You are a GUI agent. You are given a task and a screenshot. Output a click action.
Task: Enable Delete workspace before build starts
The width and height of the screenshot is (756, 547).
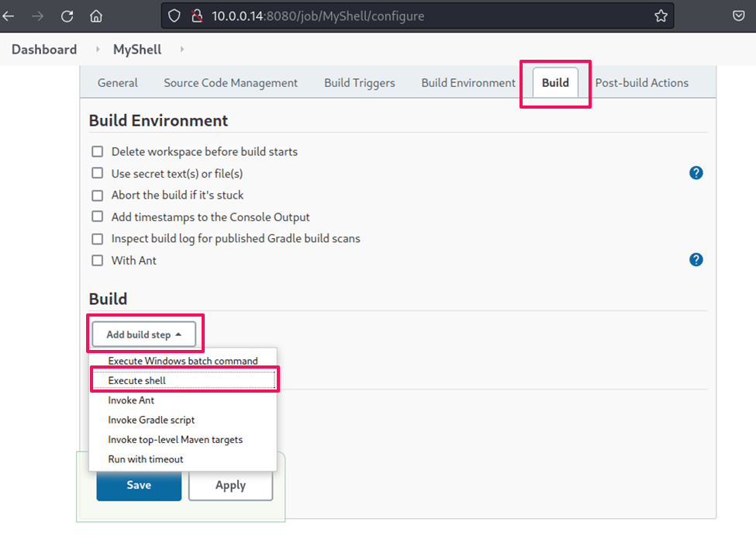(x=97, y=151)
